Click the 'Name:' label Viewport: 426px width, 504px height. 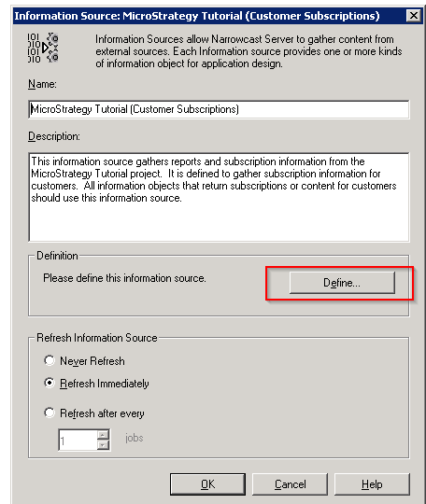[42, 84]
